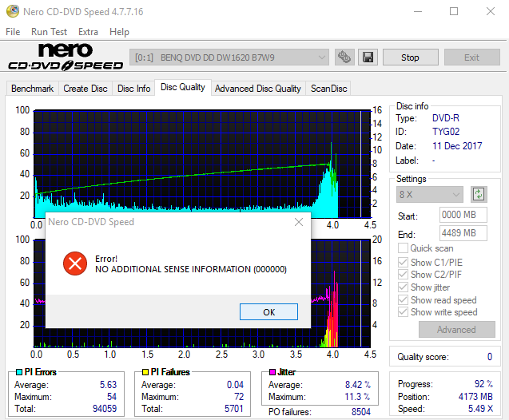509x420 pixels.
Task: Click the Position value 4173 MB
Action: click(475, 397)
